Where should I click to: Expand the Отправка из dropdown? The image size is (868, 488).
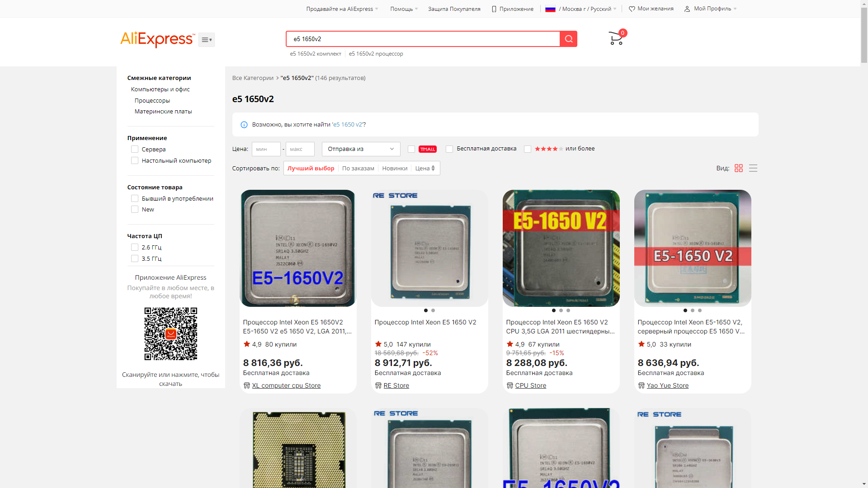[361, 149]
